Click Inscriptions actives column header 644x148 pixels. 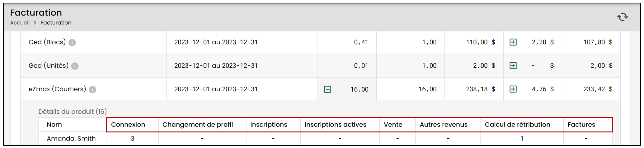coord(335,125)
